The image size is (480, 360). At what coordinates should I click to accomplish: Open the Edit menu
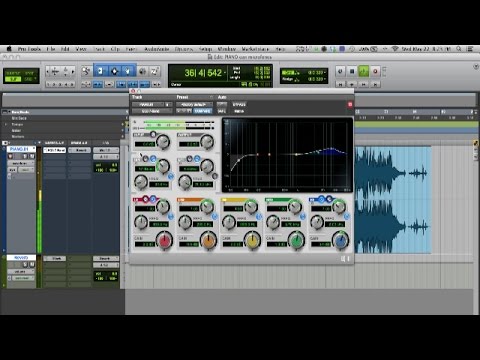[65, 49]
